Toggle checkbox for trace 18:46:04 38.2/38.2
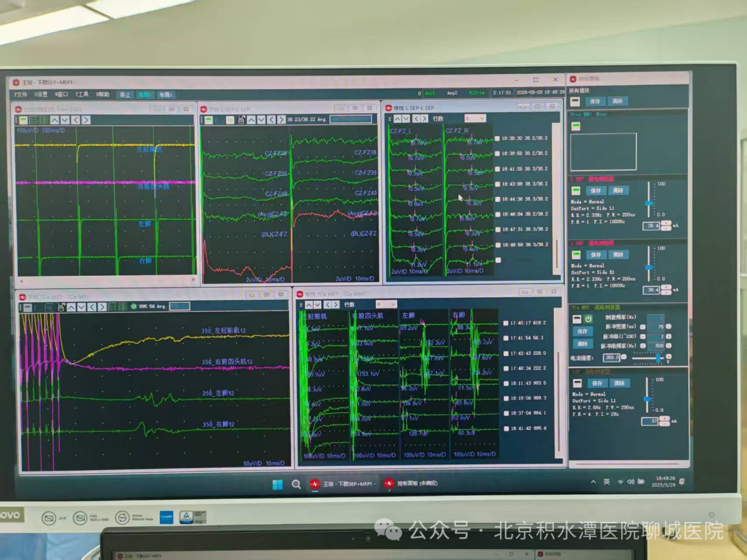The image size is (747, 560). [x=497, y=214]
